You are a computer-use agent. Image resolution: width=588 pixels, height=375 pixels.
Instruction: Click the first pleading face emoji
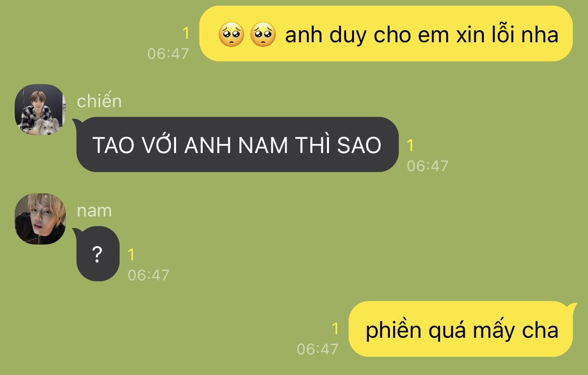pyautogui.click(x=231, y=34)
